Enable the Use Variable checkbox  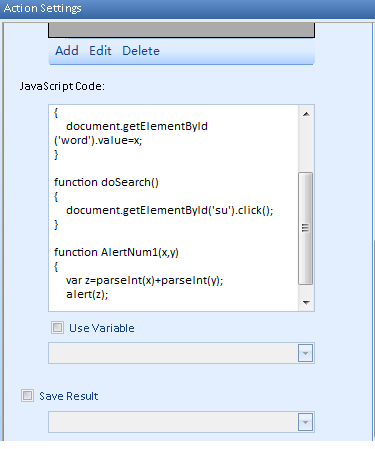point(57,328)
